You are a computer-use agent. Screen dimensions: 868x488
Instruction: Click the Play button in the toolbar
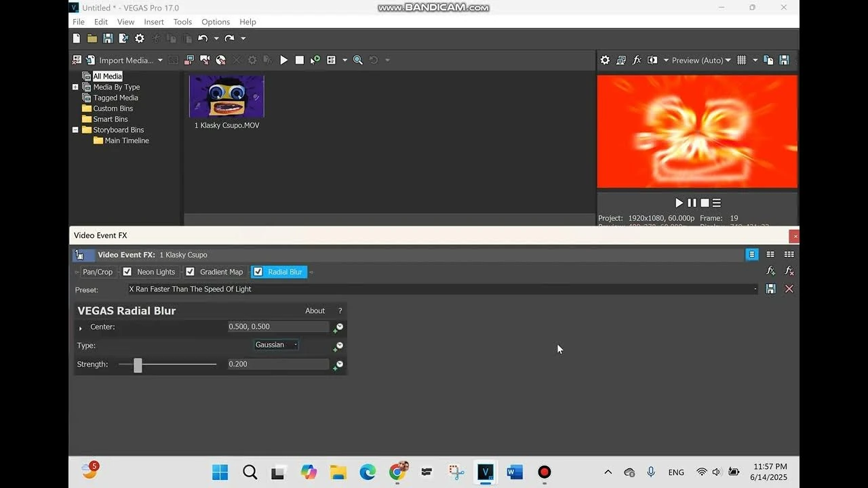[283, 60]
